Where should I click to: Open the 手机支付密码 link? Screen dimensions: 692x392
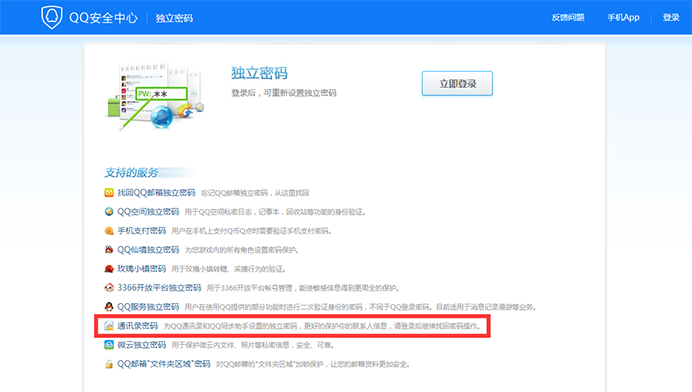pyautogui.click(x=142, y=230)
